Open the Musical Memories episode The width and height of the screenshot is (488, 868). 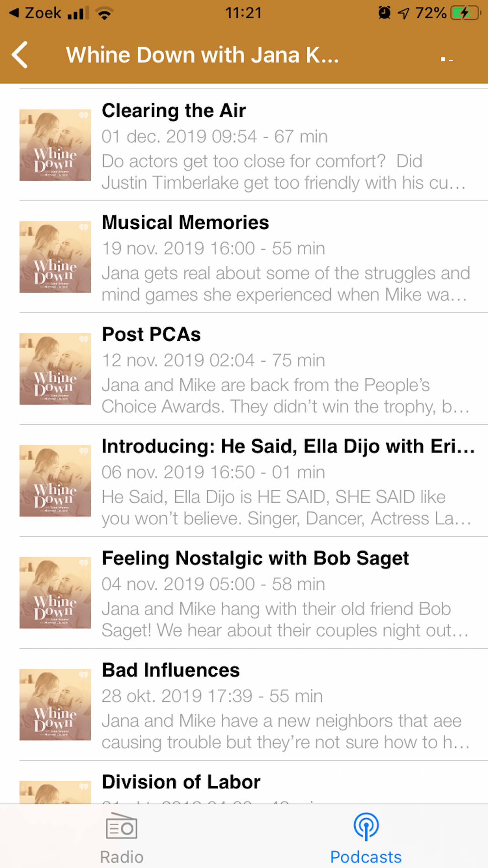[x=283, y=257]
